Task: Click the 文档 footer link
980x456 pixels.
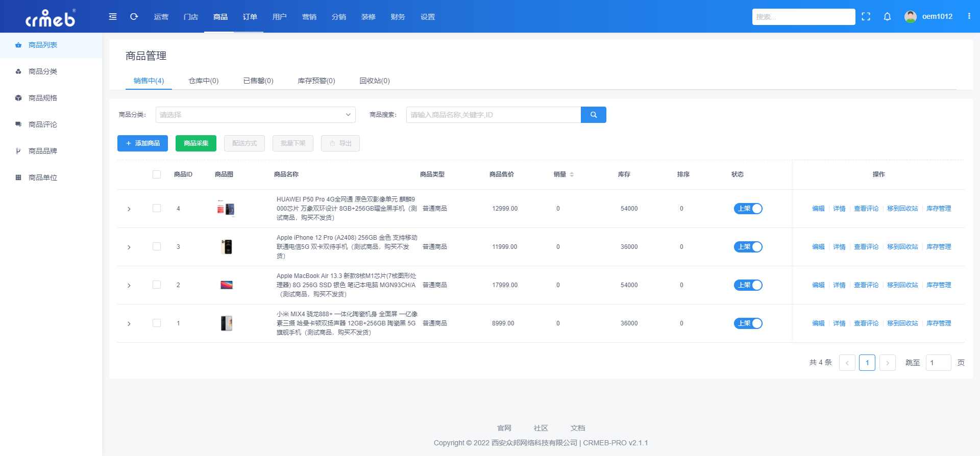Action: tap(578, 428)
